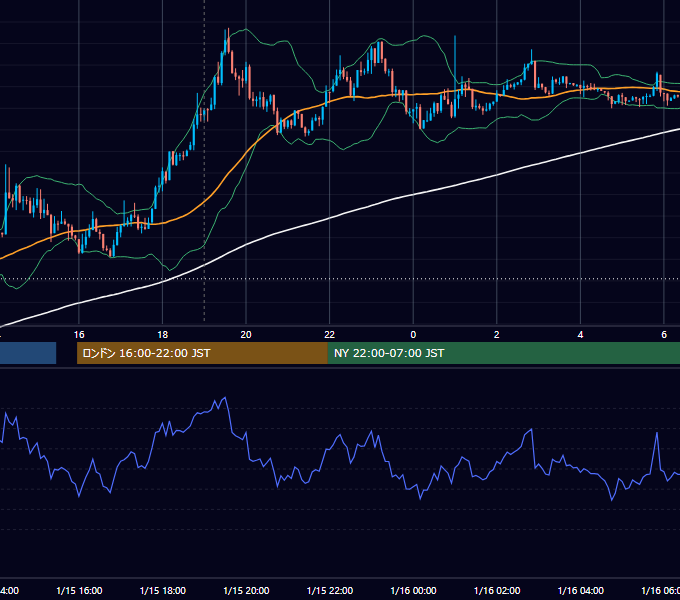Screen dimensions: 680x600
Task: Click the hour label 22 on the price chart axis
Action: (330, 335)
